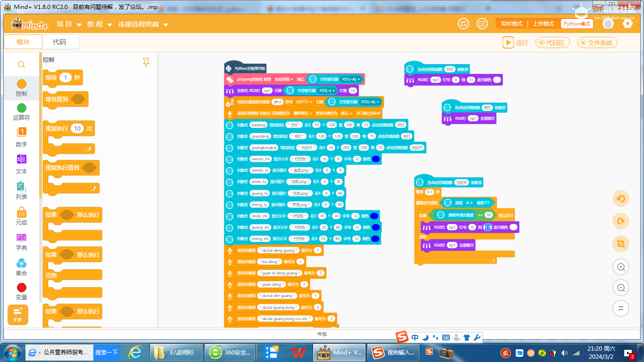Click the crop/screenshot canvas button
This screenshot has width=644, height=362.
pyautogui.click(x=621, y=244)
